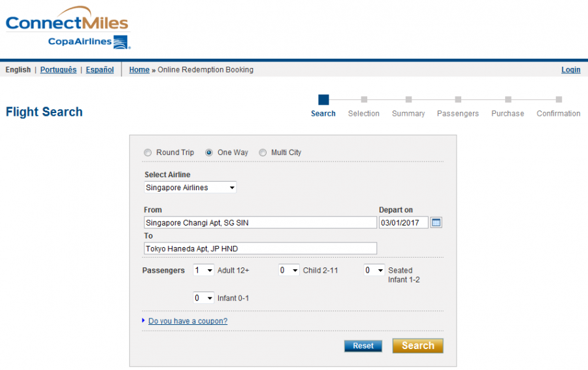Open the Infant 0-1 count dropdown
The height and width of the screenshot is (370, 588).
pyautogui.click(x=203, y=298)
